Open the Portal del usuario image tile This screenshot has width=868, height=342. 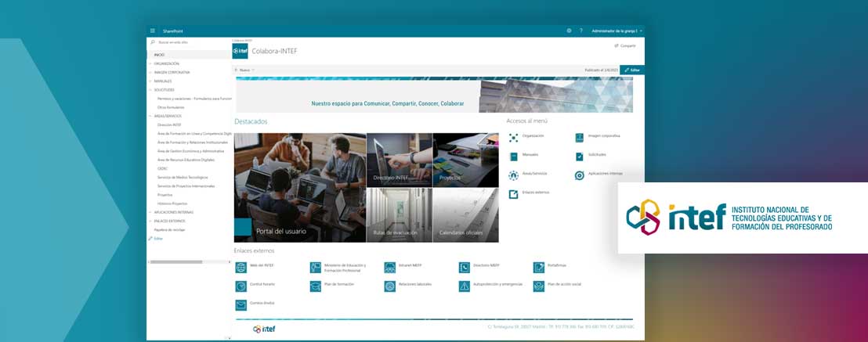pyautogui.click(x=300, y=188)
